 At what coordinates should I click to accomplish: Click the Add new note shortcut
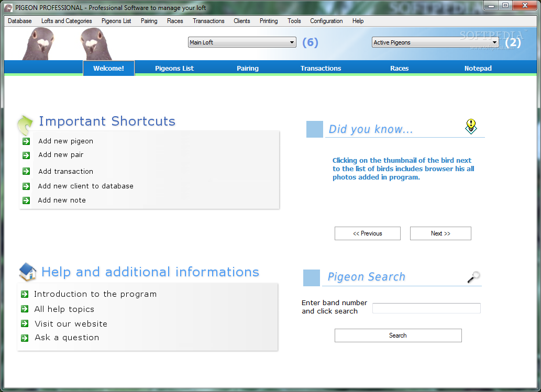click(x=62, y=200)
